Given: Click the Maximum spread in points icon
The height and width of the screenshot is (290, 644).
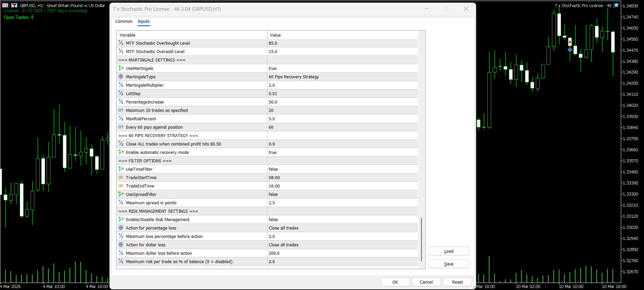Looking at the screenshot, I should pyautogui.click(x=121, y=203).
